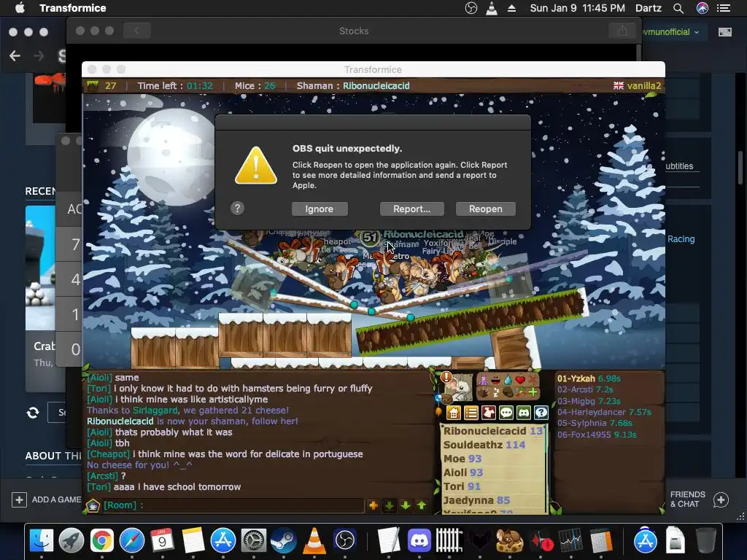
Task: Click the orange plus next to chat input
Action: (x=373, y=505)
